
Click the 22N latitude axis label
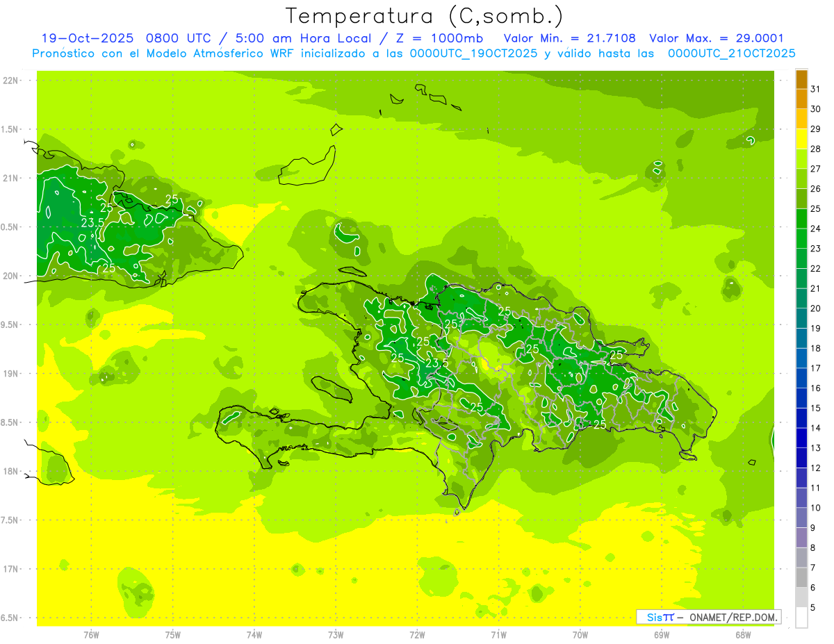11,81
